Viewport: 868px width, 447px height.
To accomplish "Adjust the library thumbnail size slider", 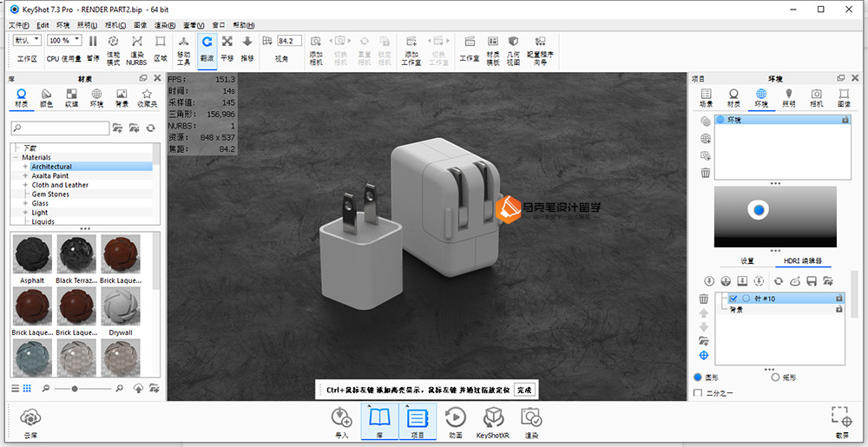I will 75,389.
